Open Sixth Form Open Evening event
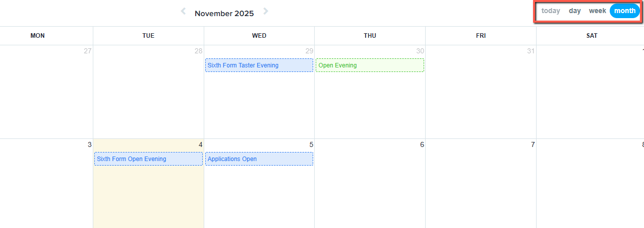 [x=148, y=159]
